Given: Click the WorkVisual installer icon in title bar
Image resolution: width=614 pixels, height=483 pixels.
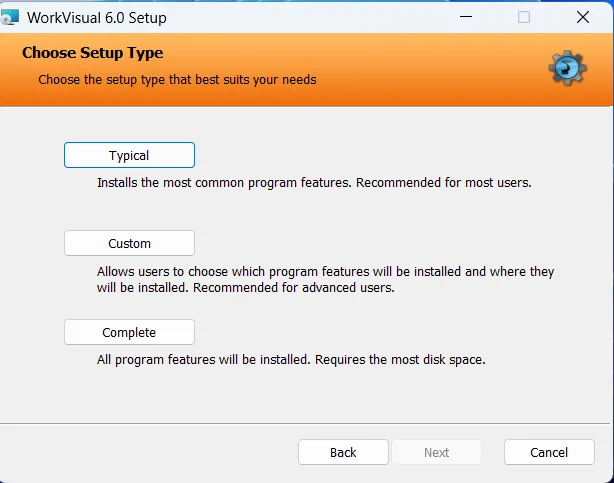Looking at the screenshot, I should coord(11,17).
